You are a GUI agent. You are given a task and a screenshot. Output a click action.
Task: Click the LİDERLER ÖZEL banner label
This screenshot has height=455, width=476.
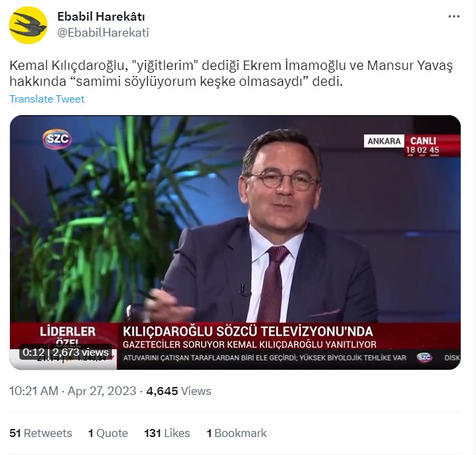(x=67, y=336)
